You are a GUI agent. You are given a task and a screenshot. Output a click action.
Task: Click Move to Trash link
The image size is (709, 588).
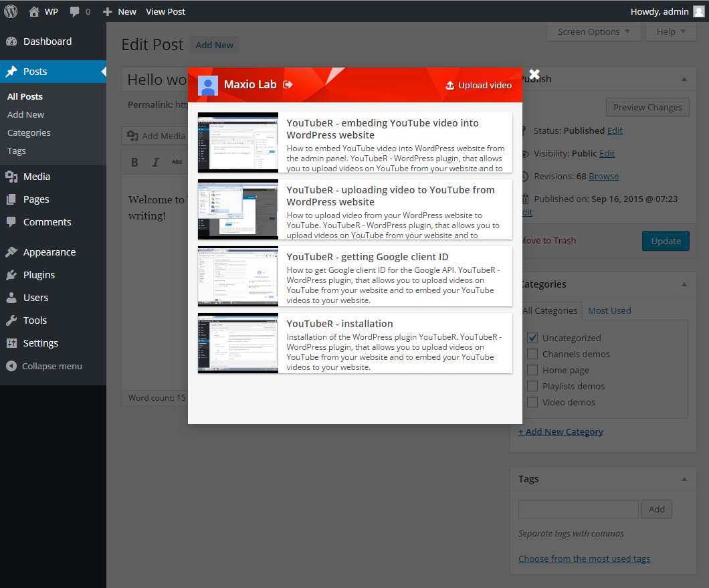(x=549, y=241)
